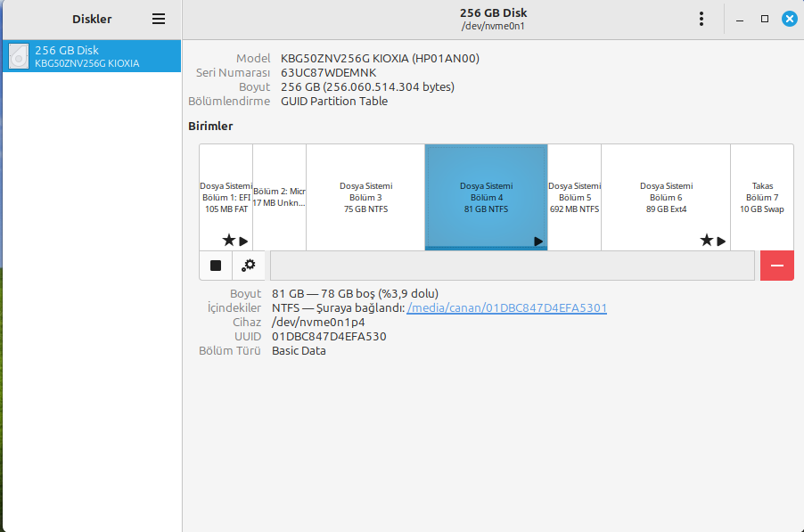Select Bölüm 6 89 GB Ext4 partition
Screen dimensions: 804x532
click(666, 197)
